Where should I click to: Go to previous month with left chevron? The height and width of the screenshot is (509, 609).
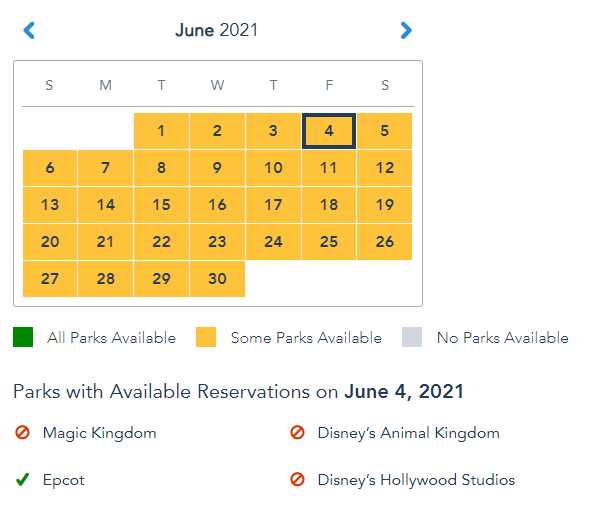tap(29, 30)
